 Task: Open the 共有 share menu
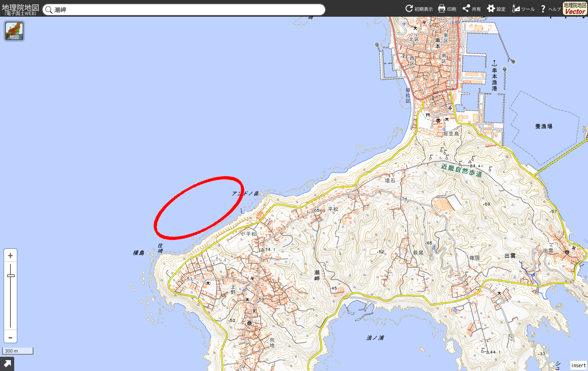[x=471, y=9]
